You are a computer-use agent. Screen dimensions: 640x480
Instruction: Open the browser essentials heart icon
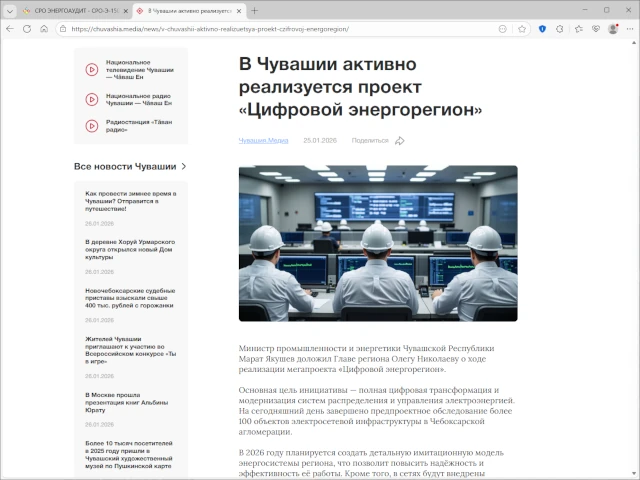tap(596, 29)
